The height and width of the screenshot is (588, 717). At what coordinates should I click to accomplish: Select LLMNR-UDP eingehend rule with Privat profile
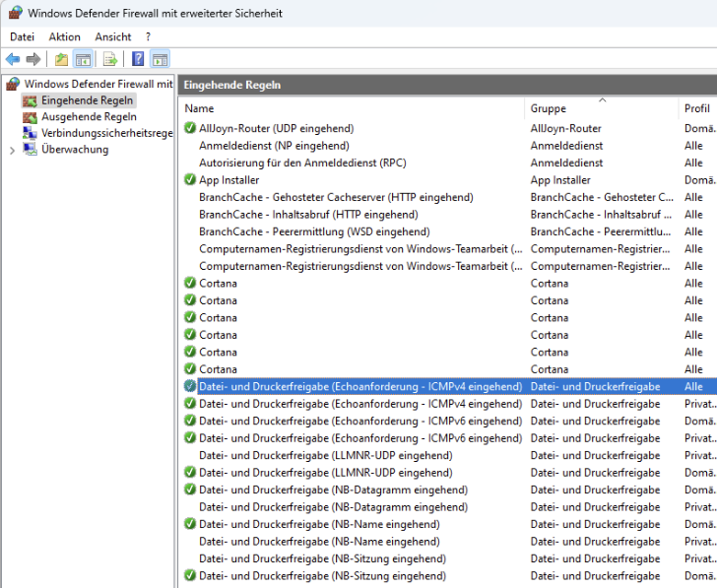click(x=326, y=455)
